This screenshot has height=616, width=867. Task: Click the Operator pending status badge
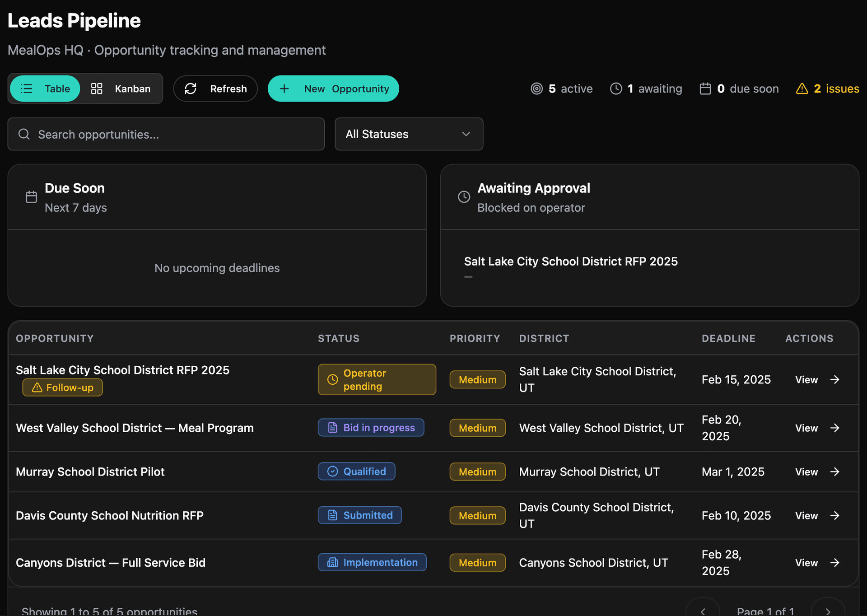377,379
